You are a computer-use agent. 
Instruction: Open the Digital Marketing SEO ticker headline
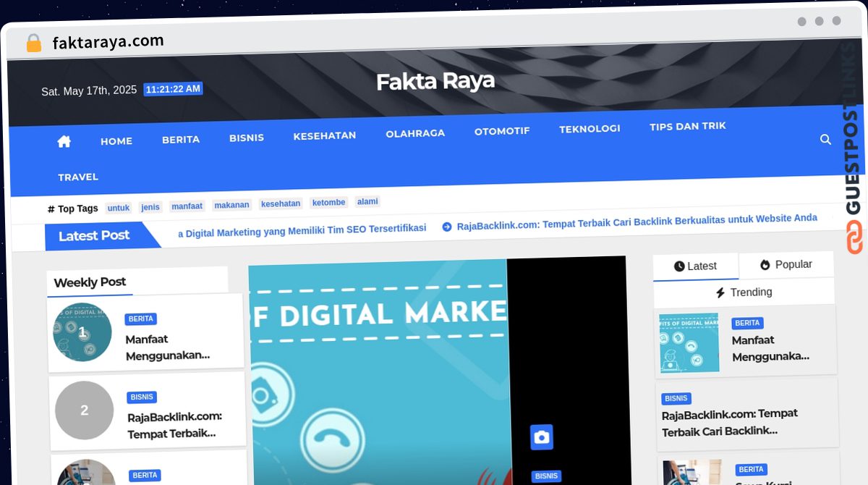tap(302, 230)
